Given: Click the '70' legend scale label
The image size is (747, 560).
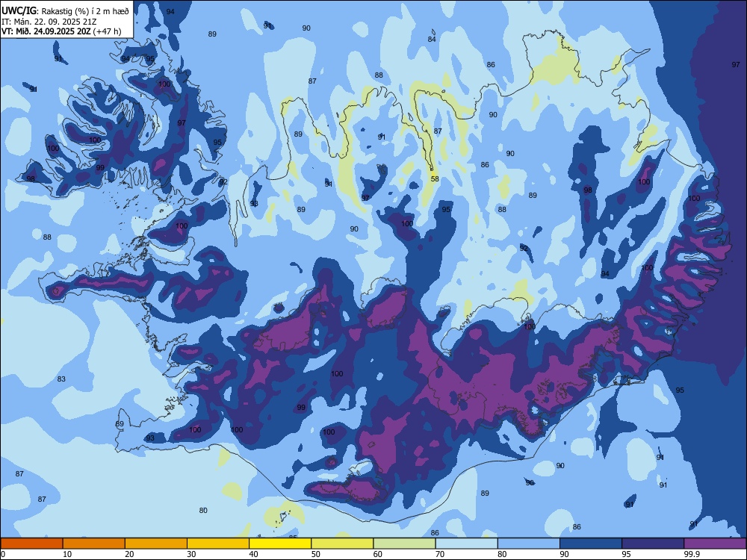Looking at the screenshot, I should [x=440, y=554].
